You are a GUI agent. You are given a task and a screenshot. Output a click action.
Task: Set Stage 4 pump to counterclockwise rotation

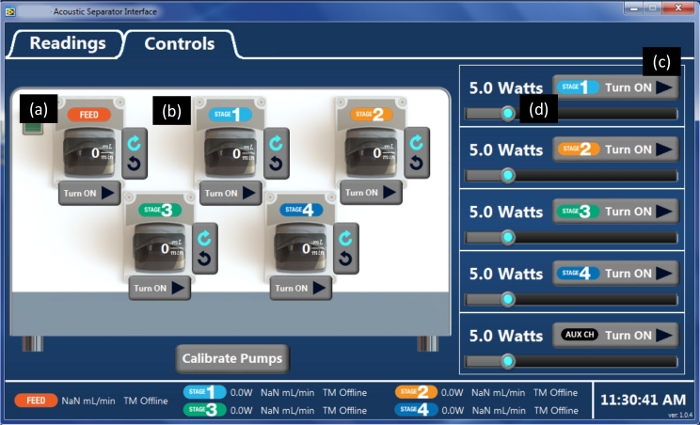346,258
